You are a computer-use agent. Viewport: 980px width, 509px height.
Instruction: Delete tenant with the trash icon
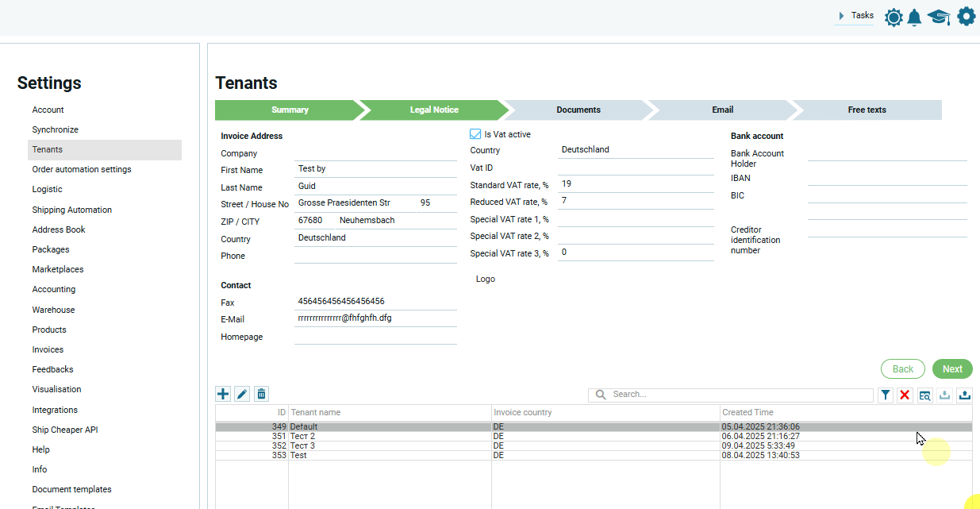click(x=261, y=394)
